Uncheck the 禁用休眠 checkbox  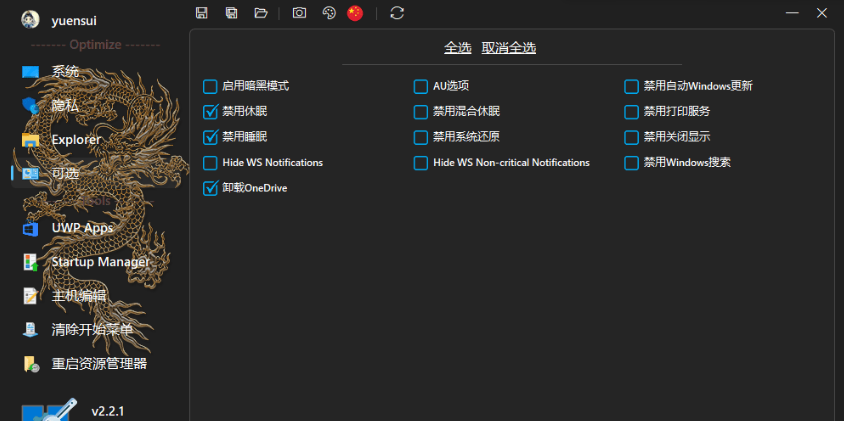tap(210, 111)
